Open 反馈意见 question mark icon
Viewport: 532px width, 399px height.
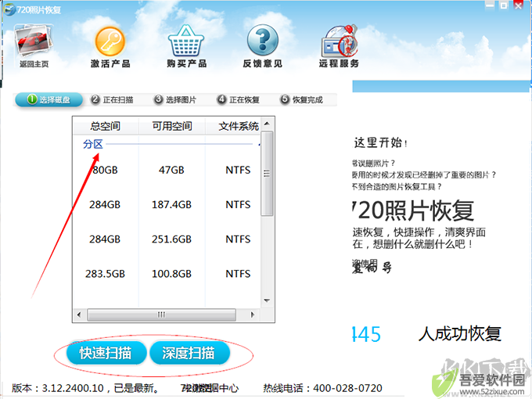(263, 40)
